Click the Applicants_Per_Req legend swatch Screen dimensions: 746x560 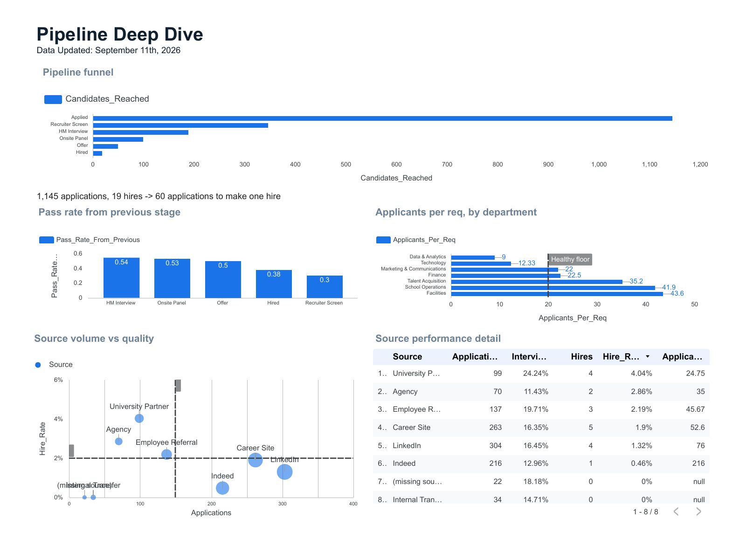click(x=383, y=240)
